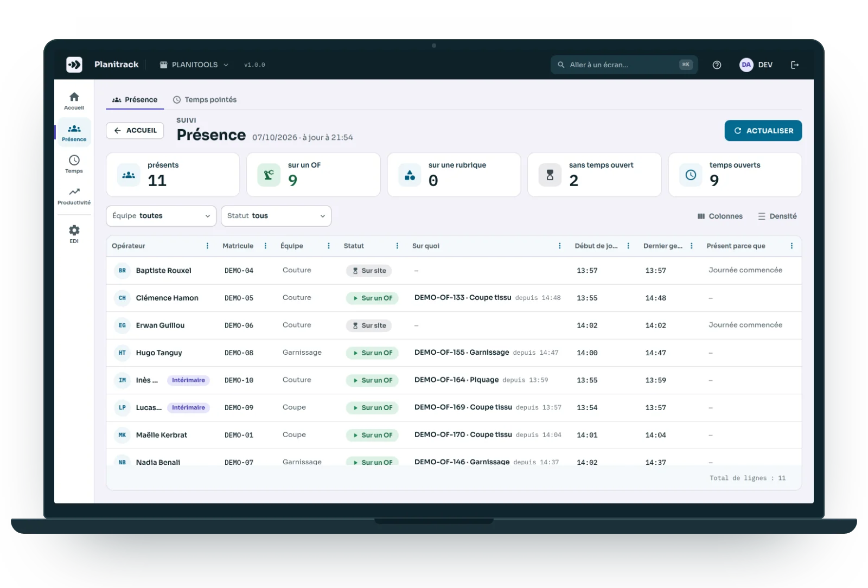868x588 pixels.
Task: Click Intérimaire tag on Inès row
Action: pyautogui.click(x=188, y=380)
